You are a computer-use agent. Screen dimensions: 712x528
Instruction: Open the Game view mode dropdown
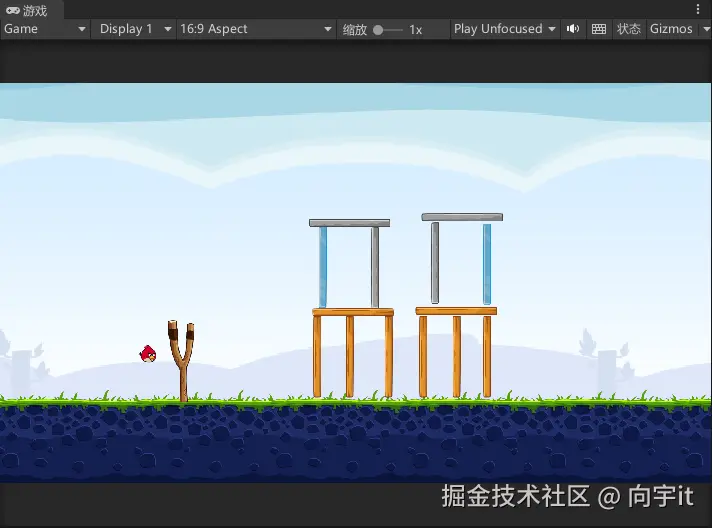(x=44, y=29)
